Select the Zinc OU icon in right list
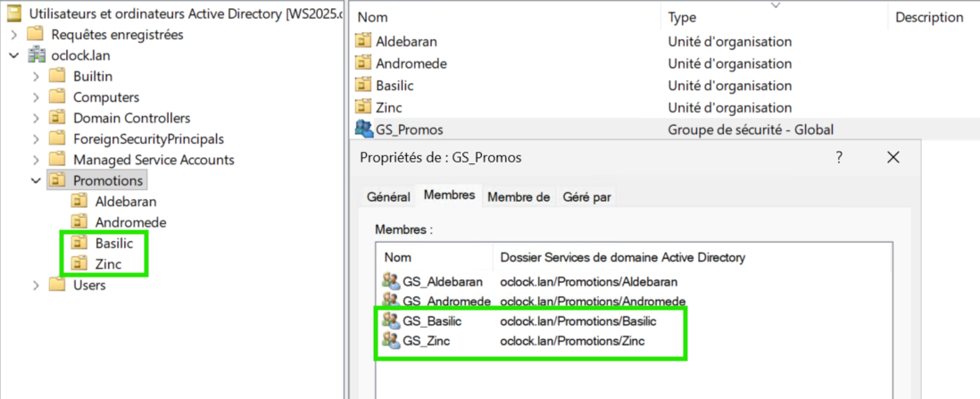 click(x=363, y=107)
